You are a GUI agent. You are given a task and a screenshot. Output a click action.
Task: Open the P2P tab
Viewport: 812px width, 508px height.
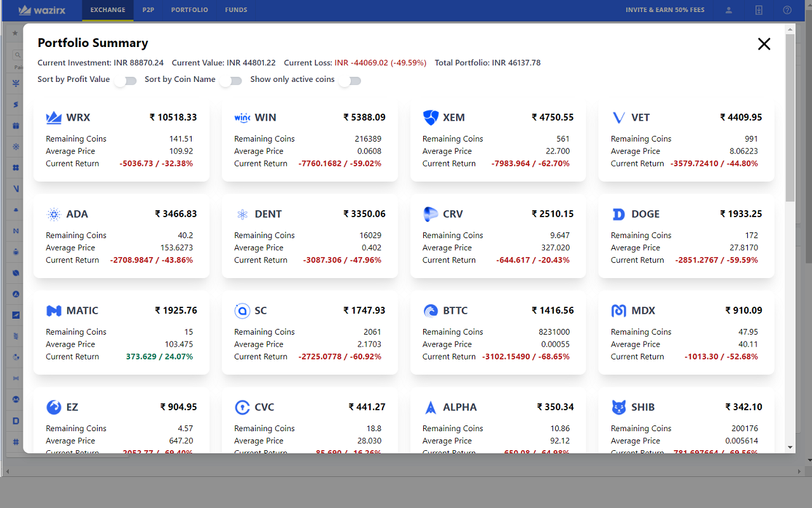pos(148,10)
